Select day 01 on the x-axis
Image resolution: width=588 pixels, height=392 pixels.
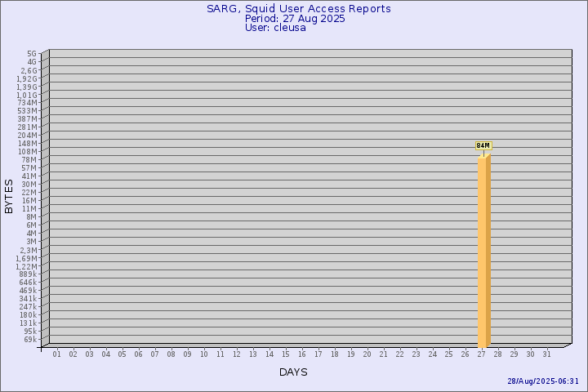[x=57, y=354]
